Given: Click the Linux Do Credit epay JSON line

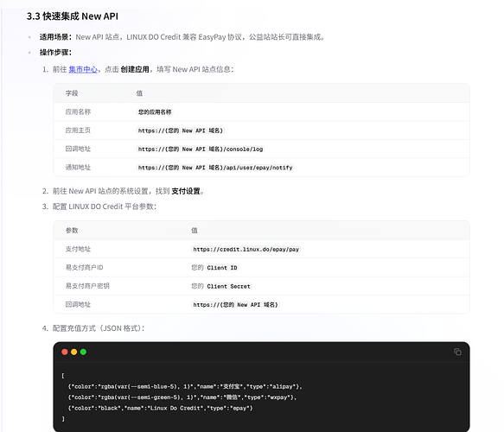Looking at the screenshot, I should point(160,408).
